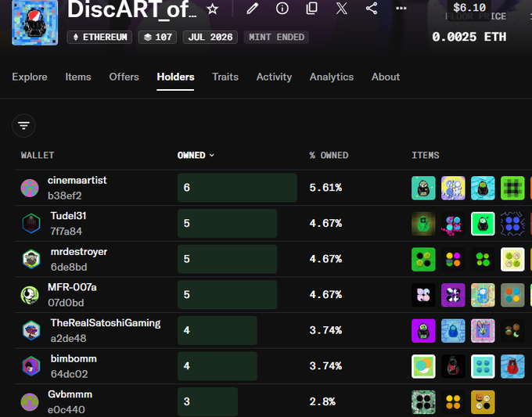Click cinemaartist's wallet avatar
The width and height of the screenshot is (532, 417).
click(30, 188)
